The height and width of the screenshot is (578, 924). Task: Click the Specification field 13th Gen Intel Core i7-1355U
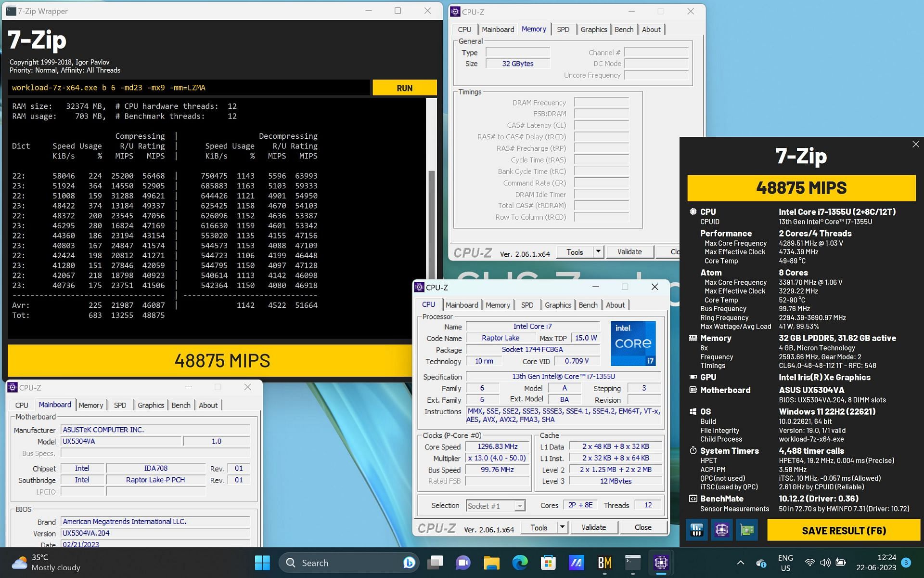[563, 376]
